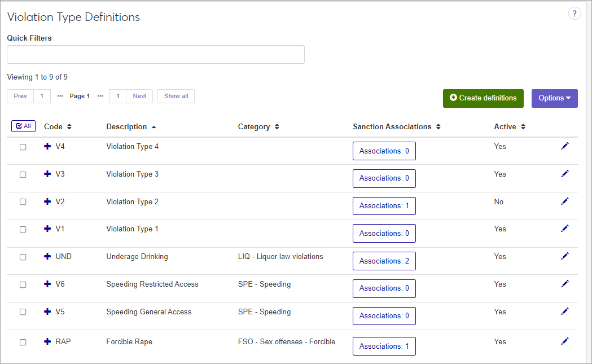Click the Show all button
The image size is (592, 364).
176,97
